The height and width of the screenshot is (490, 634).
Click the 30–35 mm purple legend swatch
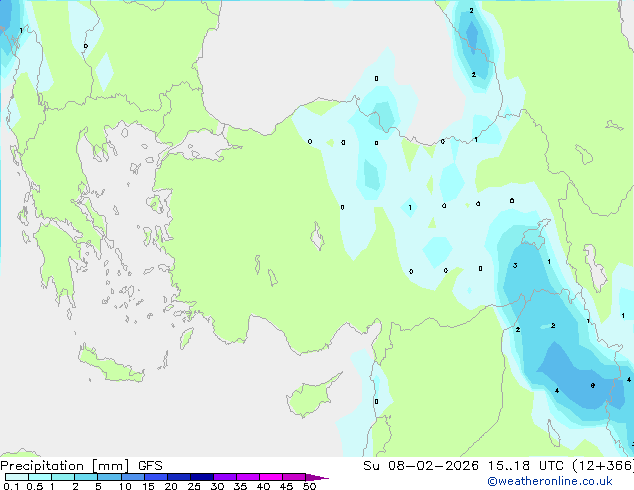(225, 477)
